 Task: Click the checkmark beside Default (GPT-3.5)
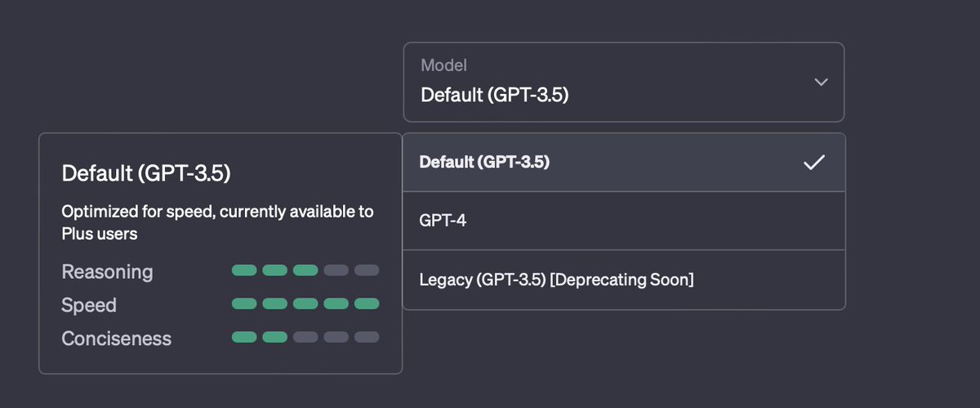pos(814,162)
